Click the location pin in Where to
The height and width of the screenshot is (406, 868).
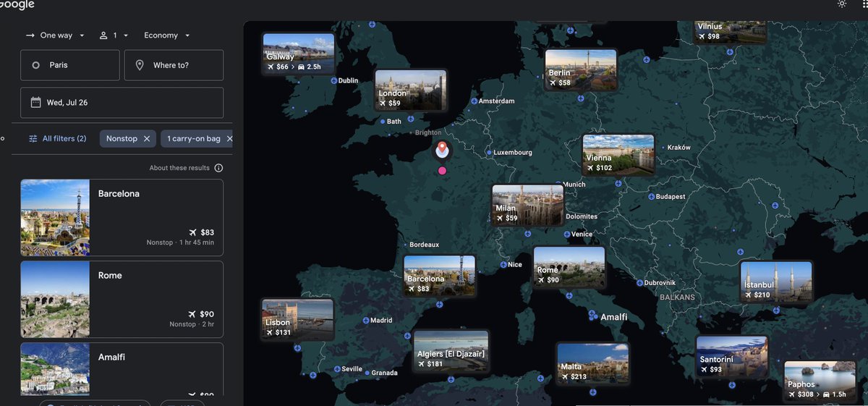pyautogui.click(x=139, y=65)
